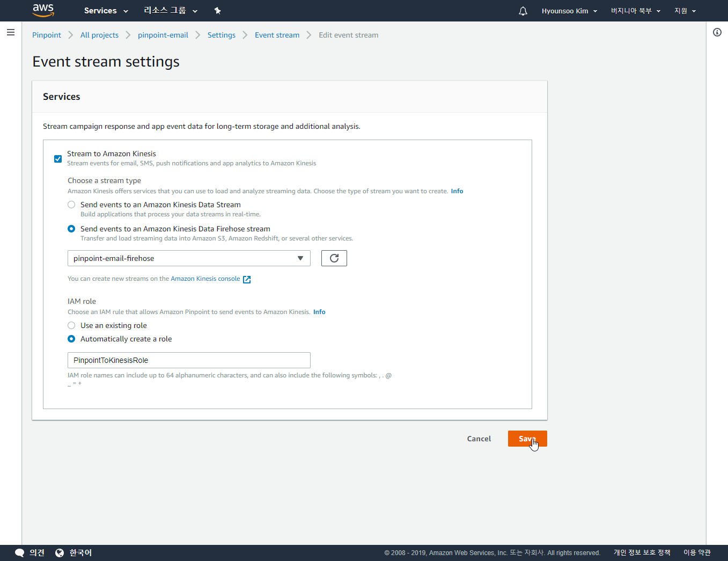Go to pinpoint-email breadcrumb
The image size is (728, 561).
pyautogui.click(x=163, y=35)
